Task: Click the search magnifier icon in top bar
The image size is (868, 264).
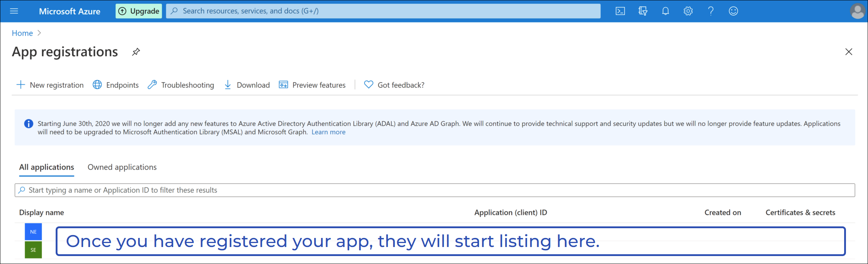Action: pos(174,11)
